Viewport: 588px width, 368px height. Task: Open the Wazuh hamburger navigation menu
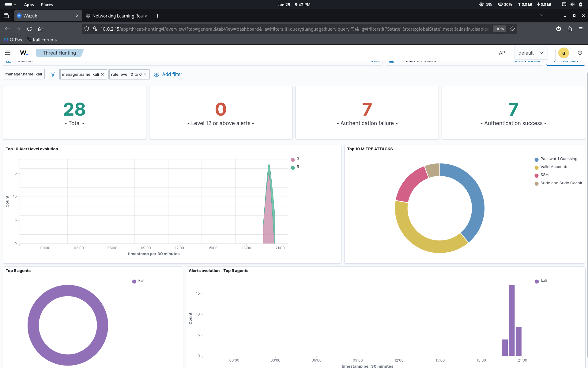coord(8,53)
